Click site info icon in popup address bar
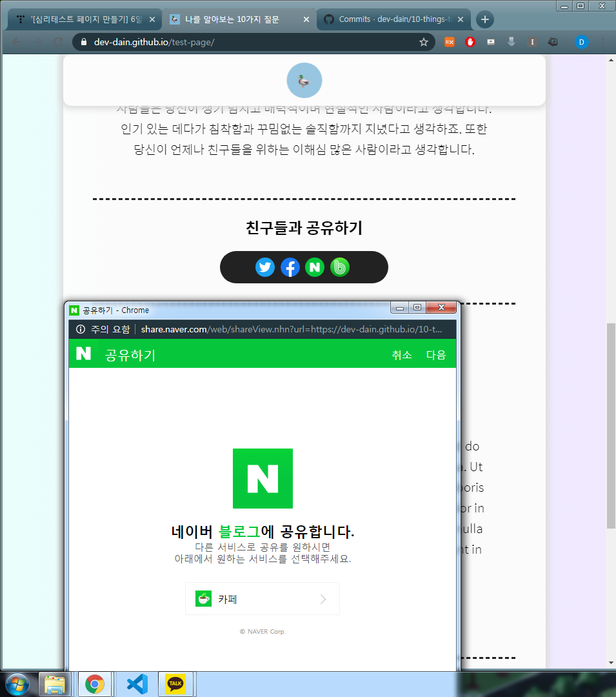616x697 pixels. pyautogui.click(x=81, y=329)
